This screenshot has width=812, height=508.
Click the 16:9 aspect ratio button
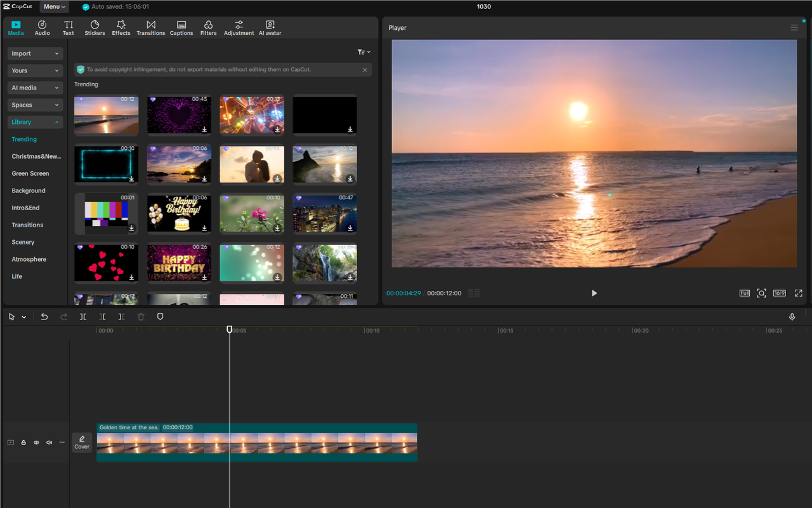click(779, 293)
